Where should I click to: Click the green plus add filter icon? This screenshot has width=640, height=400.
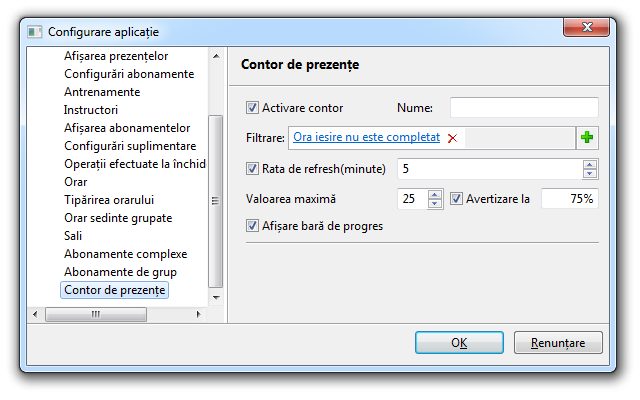(x=587, y=137)
